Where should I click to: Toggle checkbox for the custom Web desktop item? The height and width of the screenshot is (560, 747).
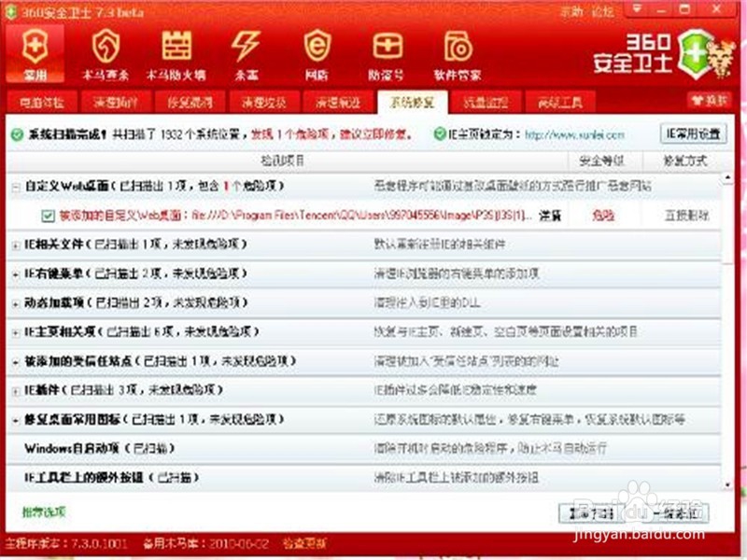coord(48,217)
